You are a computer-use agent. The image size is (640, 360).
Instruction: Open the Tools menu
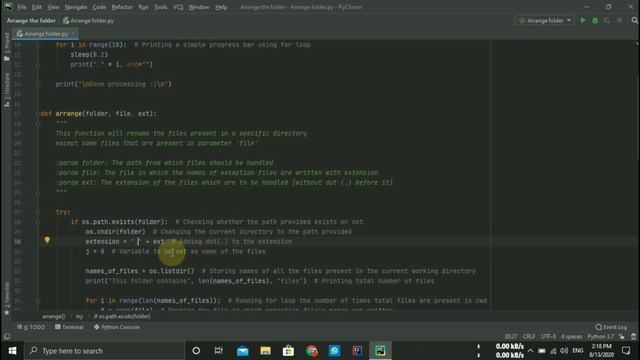coord(160,7)
